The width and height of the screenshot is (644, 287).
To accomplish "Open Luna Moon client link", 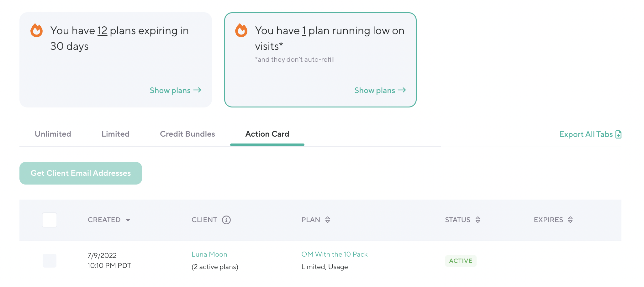I will (x=209, y=254).
